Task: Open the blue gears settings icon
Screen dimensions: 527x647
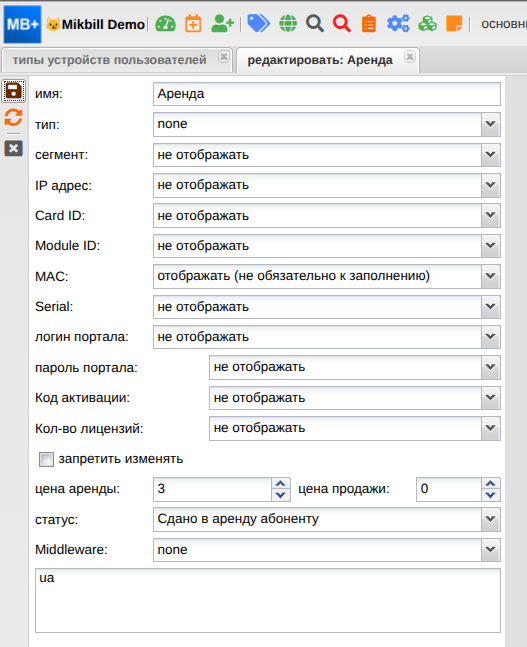Action: point(398,24)
